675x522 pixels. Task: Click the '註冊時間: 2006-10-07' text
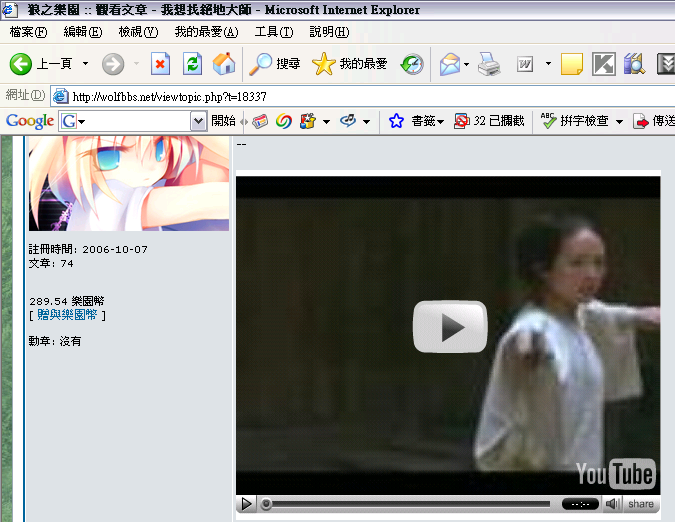click(88, 250)
